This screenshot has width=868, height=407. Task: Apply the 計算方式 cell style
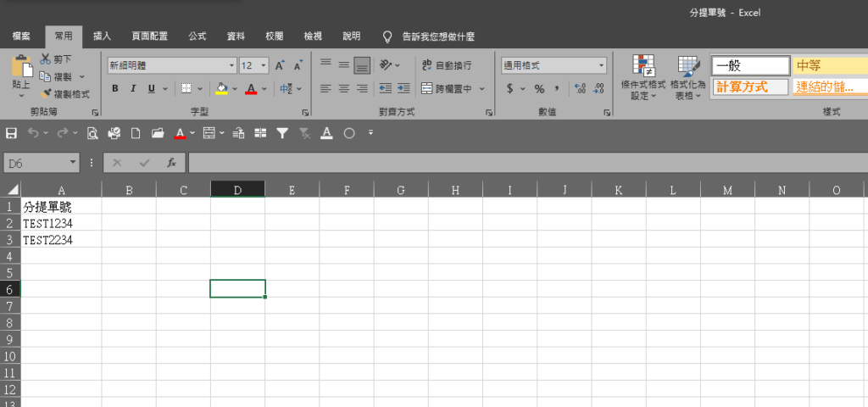[749, 86]
